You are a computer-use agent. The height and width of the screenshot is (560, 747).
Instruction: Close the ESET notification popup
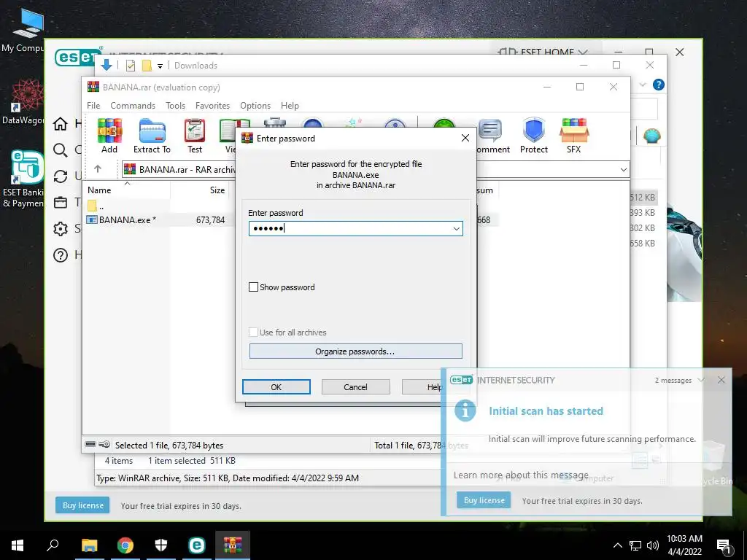(721, 380)
